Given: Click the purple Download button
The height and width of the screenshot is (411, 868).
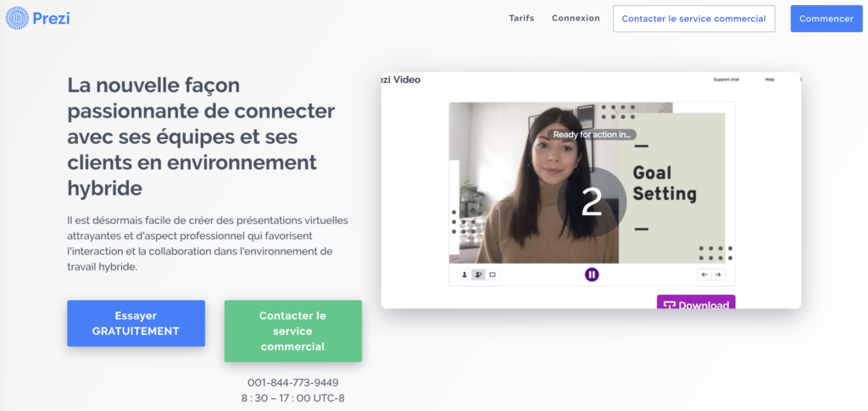Looking at the screenshot, I should [x=696, y=302].
